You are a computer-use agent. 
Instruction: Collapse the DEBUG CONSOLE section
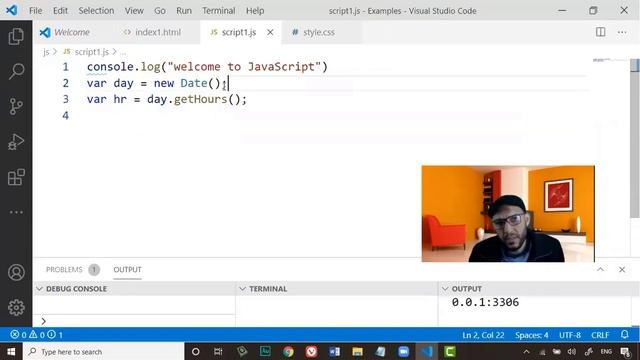click(39, 289)
